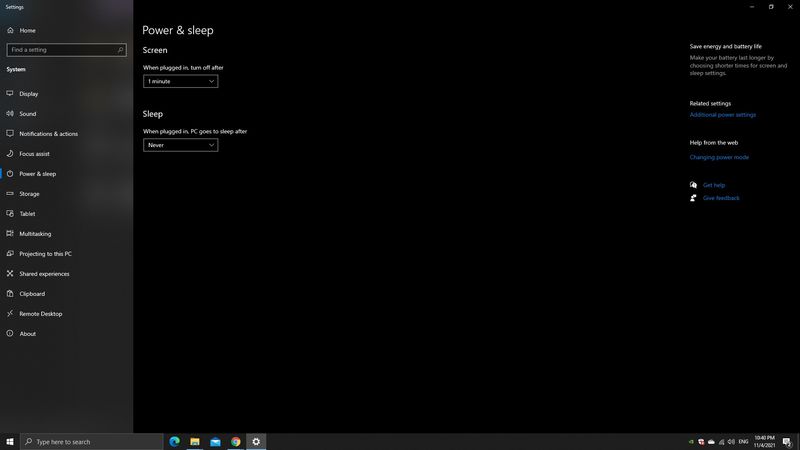Select the Tablet icon
The height and width of the screenshot is (450, 800).
tap(10, 213)
